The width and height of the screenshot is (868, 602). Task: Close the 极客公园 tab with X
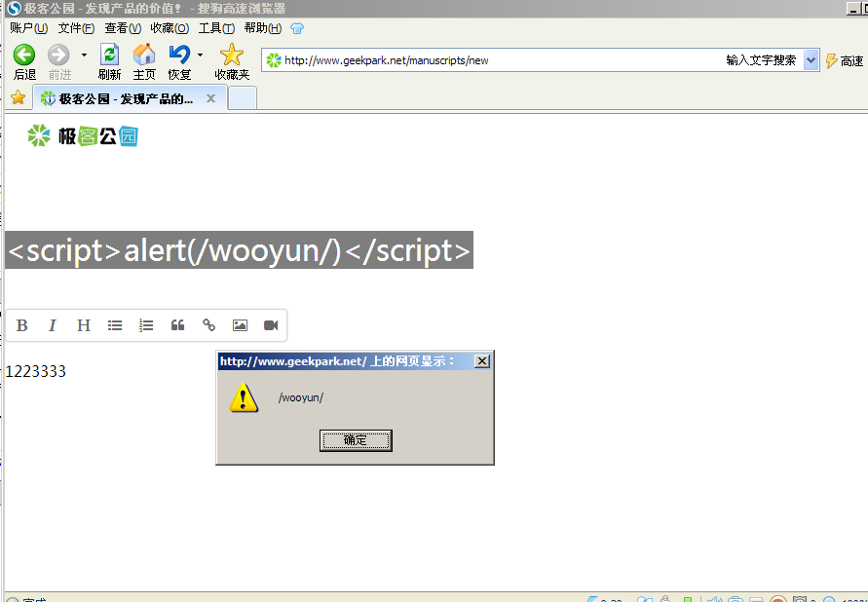coord(210,98)
